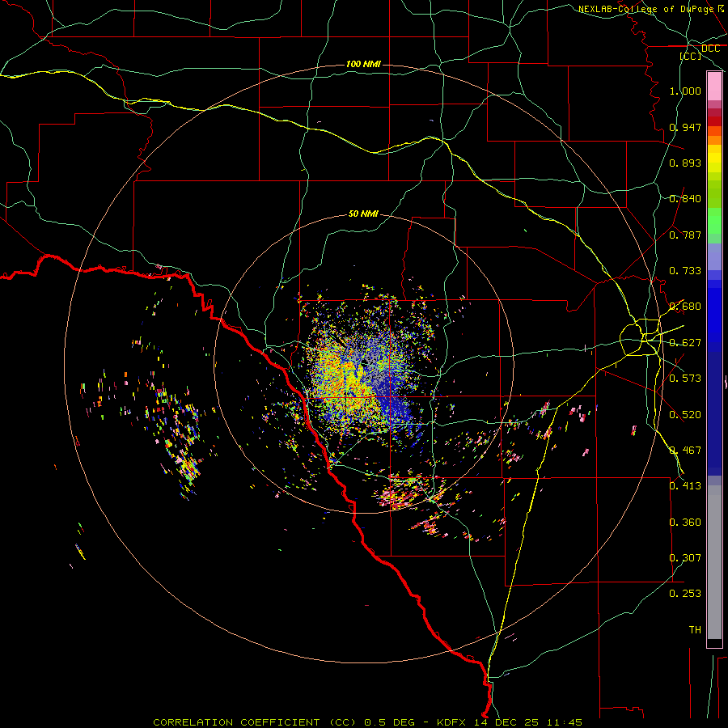Pick the pink segment of the color bar

(x=714, y=86)
